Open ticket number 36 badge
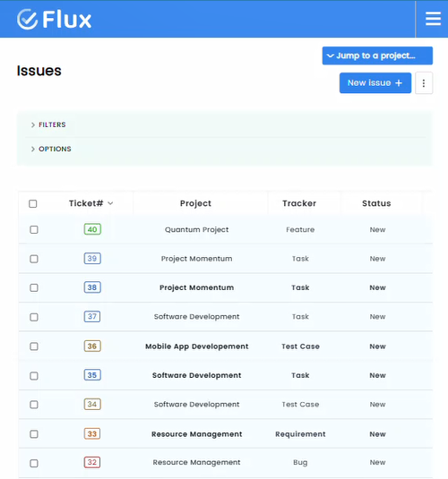The image size is (448, 479). tap(92, 346)
